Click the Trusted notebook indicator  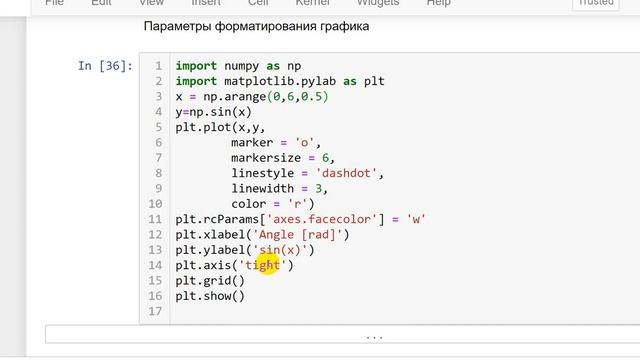pyautogui.click(x=596, y=3)
